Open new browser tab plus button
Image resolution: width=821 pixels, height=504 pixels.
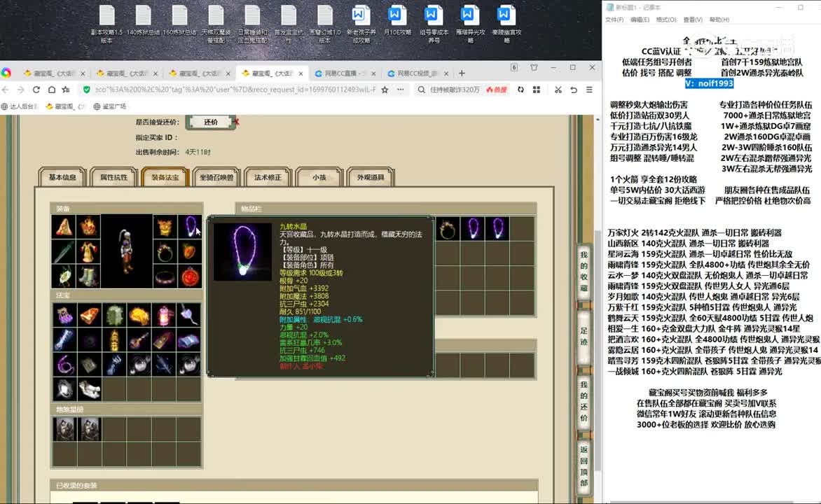coord(462,73)
